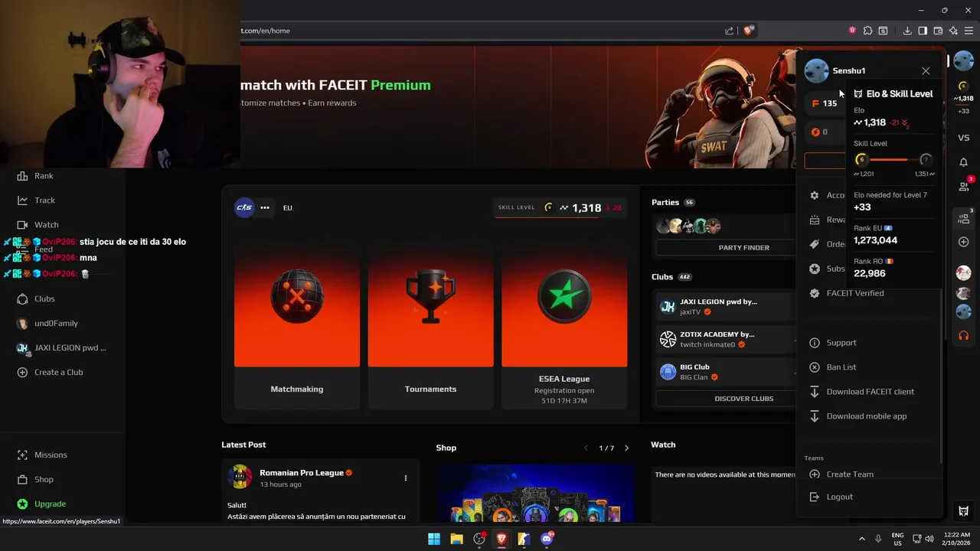This screenshot has width=980, height=551.
Task: Click the profile avatar atop right rail
Action: (963, 61)
